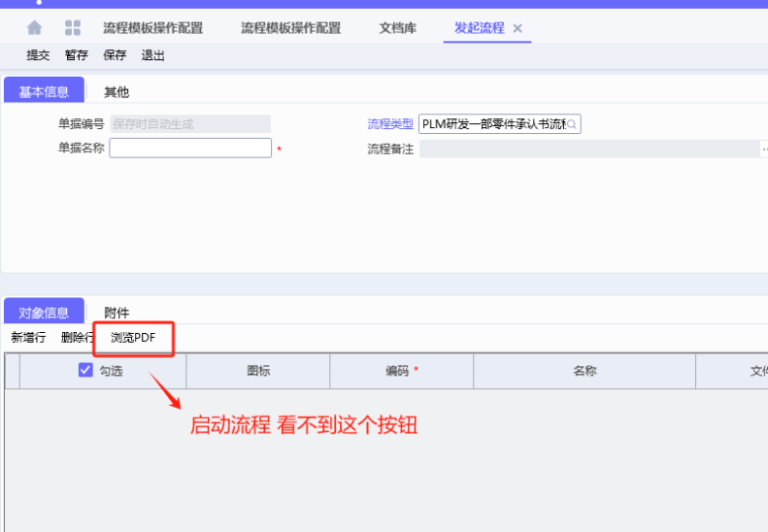The height and width of the screenshot is (532, 768).
Task: Switch to second 流程模板操作配置 tab
Action: (291, 29)
